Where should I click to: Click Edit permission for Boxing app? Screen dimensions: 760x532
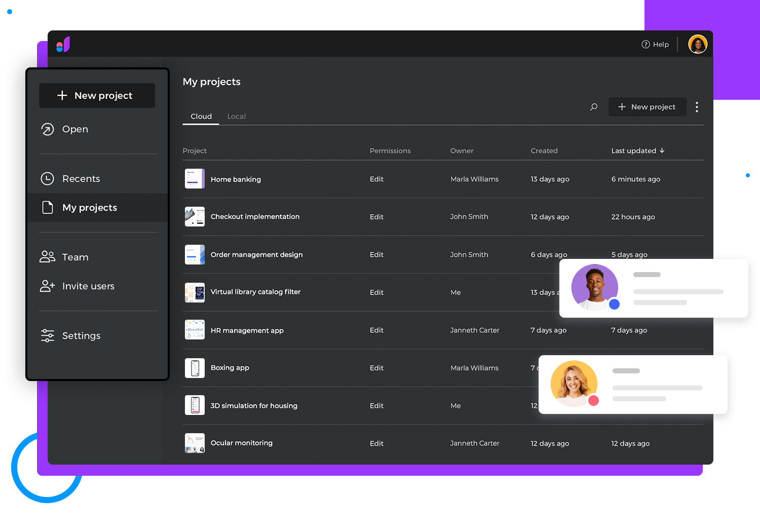pos(376,368)
